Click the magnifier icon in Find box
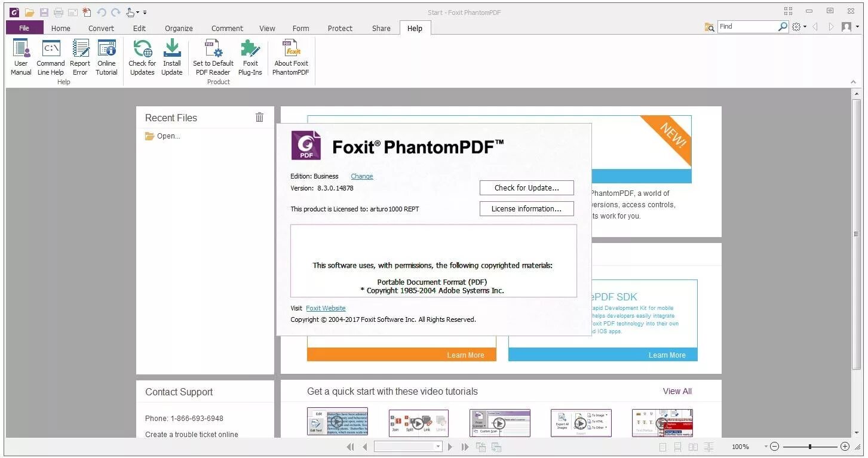 (783, 27)
